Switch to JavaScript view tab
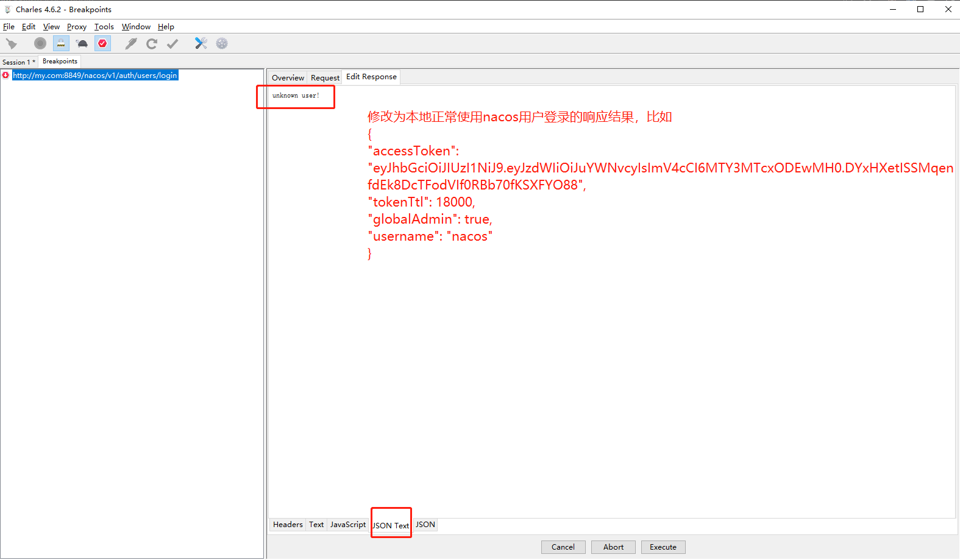 click(348, 525)
